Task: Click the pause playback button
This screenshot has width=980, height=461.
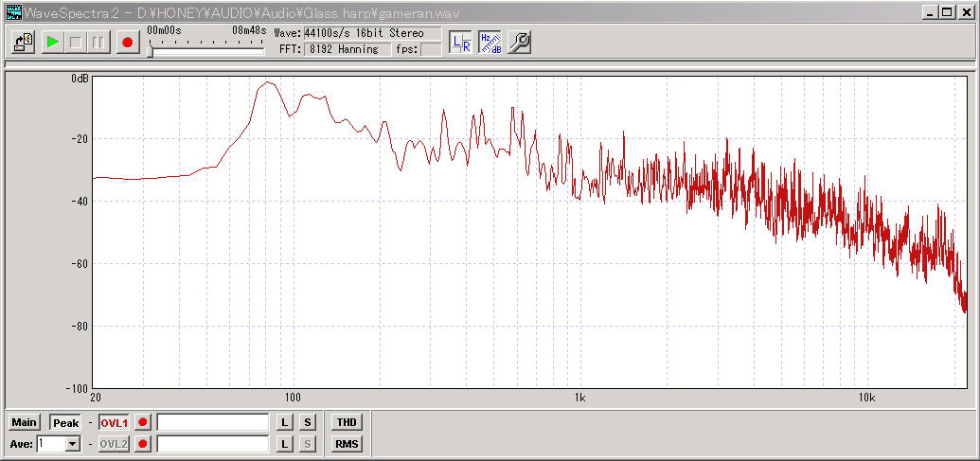Action: 98,42
